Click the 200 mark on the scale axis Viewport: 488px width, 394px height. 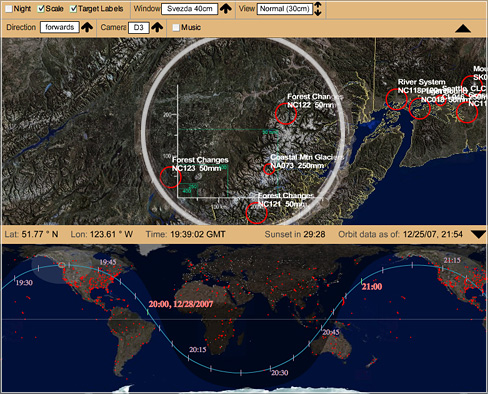click(167, 115)
